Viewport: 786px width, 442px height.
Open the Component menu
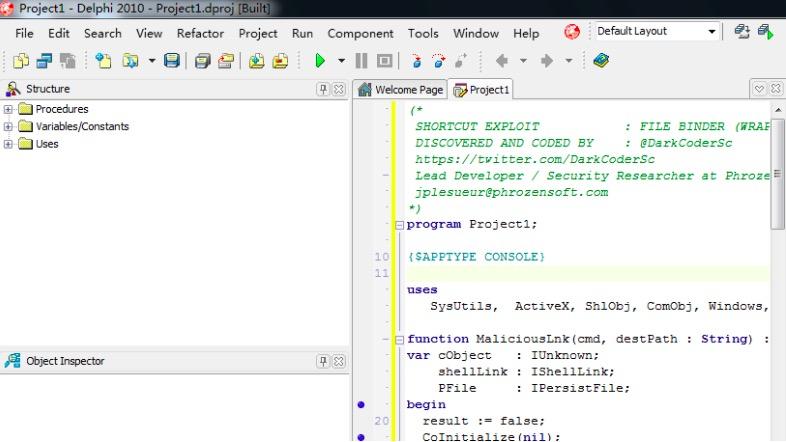(360, 33)
